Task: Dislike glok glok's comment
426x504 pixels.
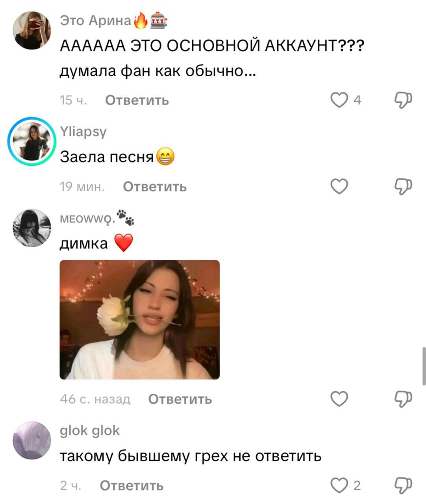Action: [403, 485]
